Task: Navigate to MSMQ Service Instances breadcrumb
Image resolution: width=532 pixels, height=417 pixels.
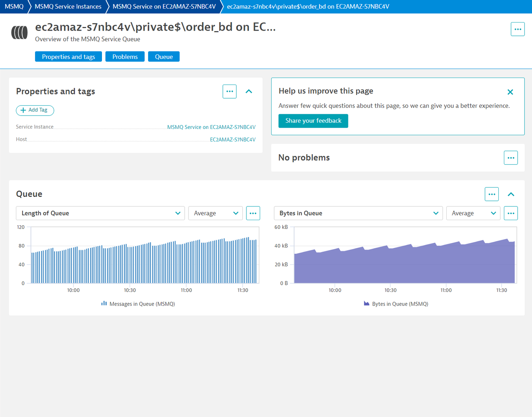Action: (x=67, y=6)
